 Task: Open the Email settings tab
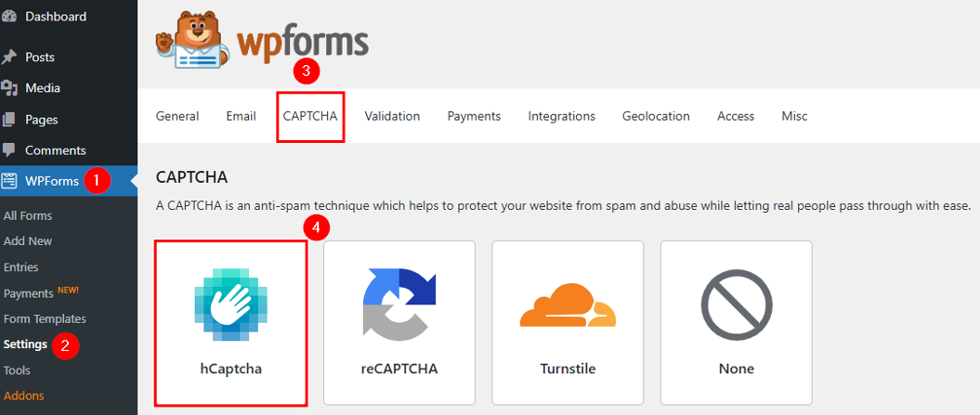[241, 116]
